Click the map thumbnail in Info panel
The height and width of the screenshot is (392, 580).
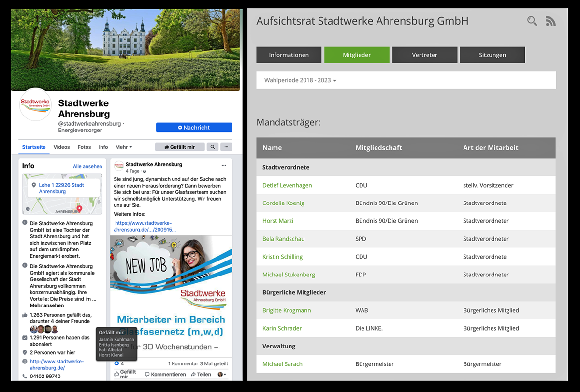click(x=62, y=194)
